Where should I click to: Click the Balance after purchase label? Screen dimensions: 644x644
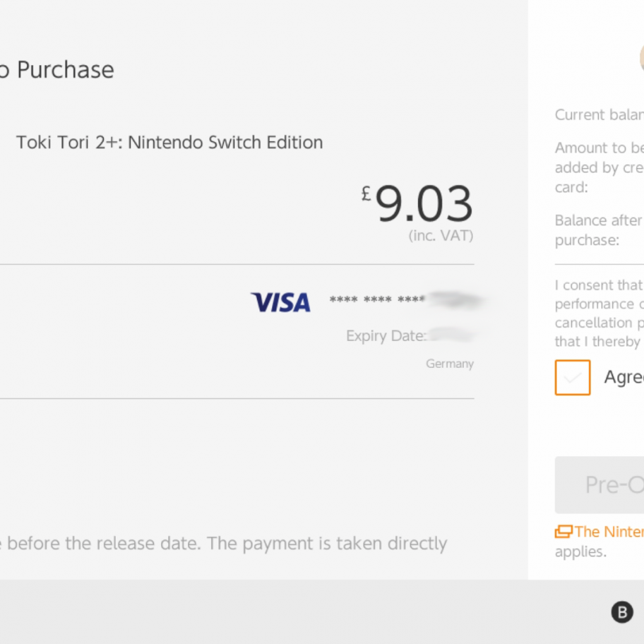[x=600, y=230]
